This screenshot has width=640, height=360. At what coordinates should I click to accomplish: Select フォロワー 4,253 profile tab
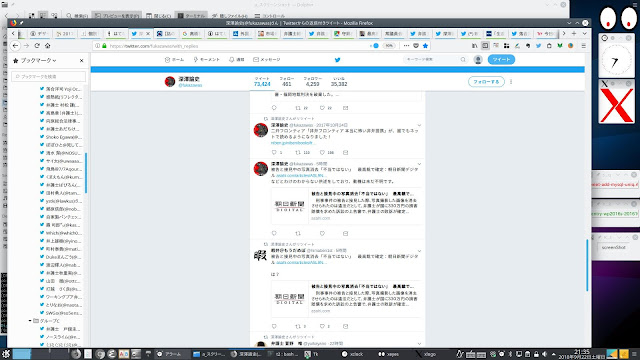[x=313, y=81]
